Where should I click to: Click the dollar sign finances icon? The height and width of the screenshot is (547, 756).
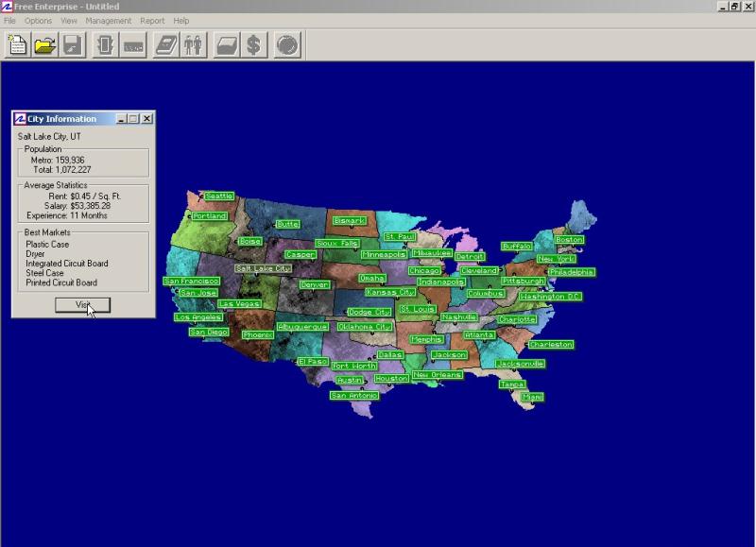click(x=252, y=44)
